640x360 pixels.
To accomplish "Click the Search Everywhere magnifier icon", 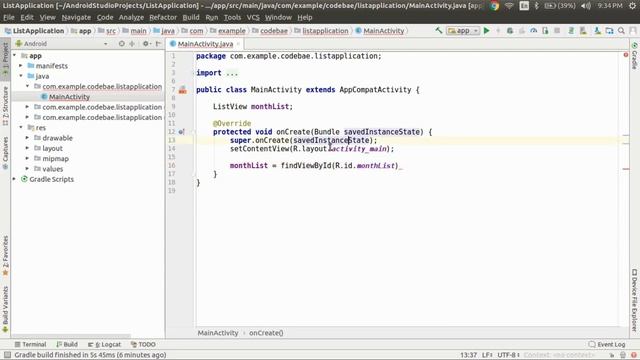I will click(x=621, y=31).
